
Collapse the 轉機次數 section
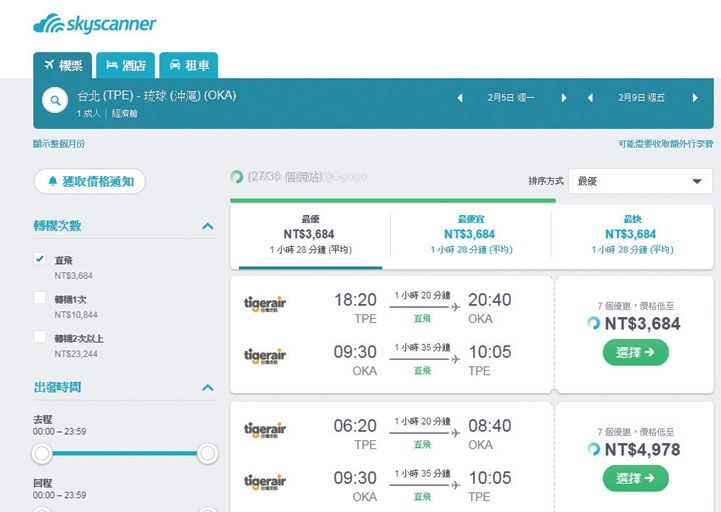pos(208,226)
